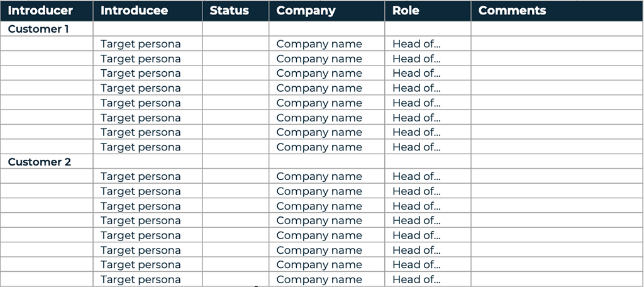Click the empty Status cell in Customer 1 row
The image size is (644, 287).
(235, 29)
